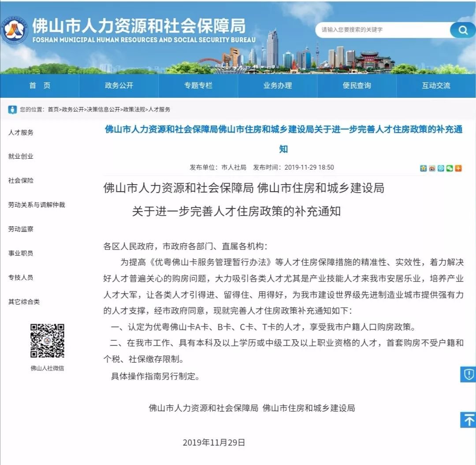Click breadcrumb link 政务公开
This screenshot has width=476, height=465.
point(73,110)
